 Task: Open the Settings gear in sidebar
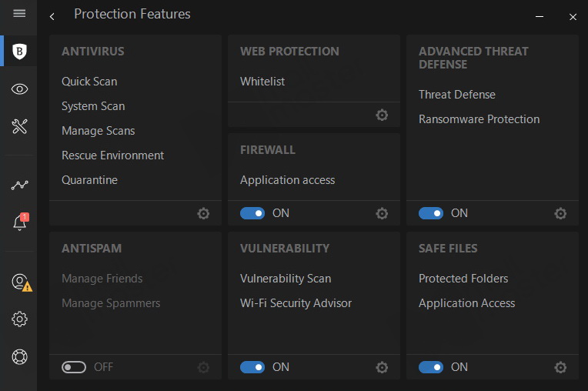point(20,319)
